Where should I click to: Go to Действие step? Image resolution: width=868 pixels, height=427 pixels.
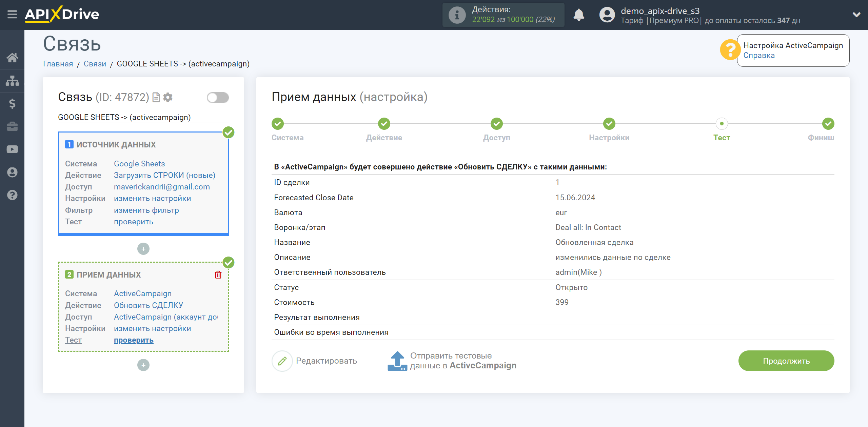click(384, 124)
